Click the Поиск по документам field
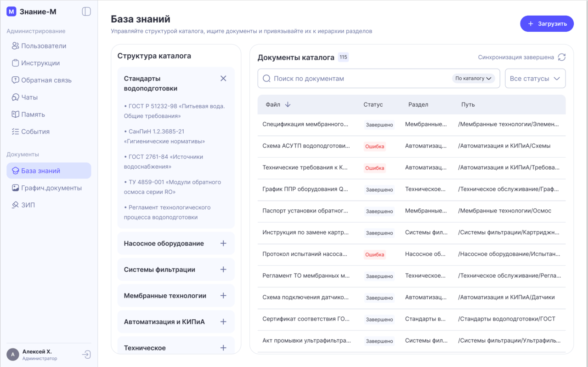This screenshot has width=588, height=367. click(x=360, y=79)
